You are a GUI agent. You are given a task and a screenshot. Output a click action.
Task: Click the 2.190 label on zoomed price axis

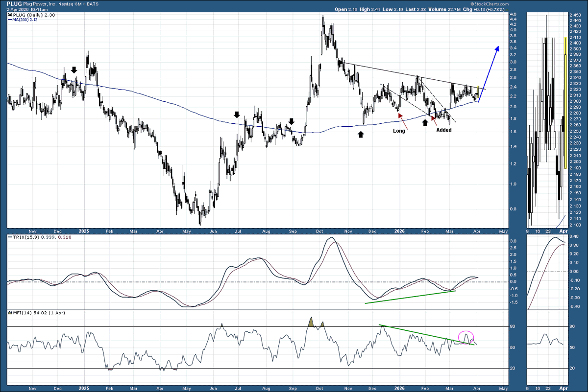pyautogui.click(x=575, y=167)
